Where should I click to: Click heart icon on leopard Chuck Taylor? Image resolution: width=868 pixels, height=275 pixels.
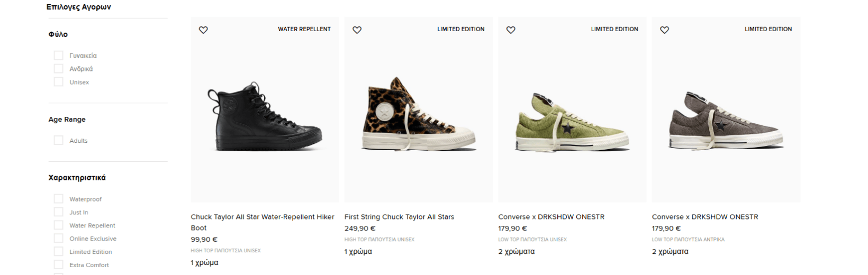[x=357, y=30]
